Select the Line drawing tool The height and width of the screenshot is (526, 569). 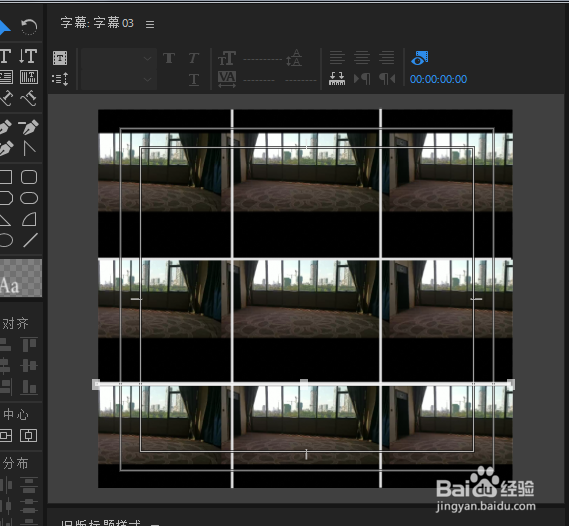[x=30, y=240]
